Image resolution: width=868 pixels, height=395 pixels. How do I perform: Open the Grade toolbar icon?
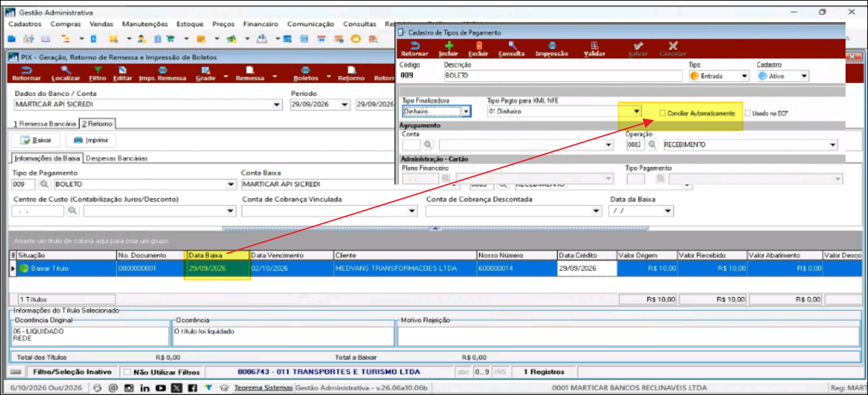tap(205, 70)
